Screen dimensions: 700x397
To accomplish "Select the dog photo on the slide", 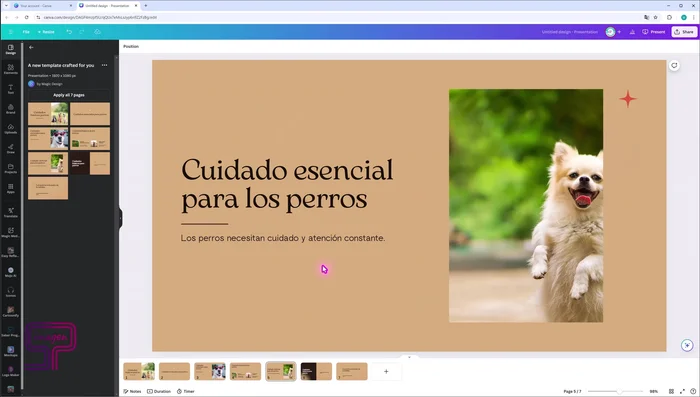I will pyautogui.click(x=526, y=205).
